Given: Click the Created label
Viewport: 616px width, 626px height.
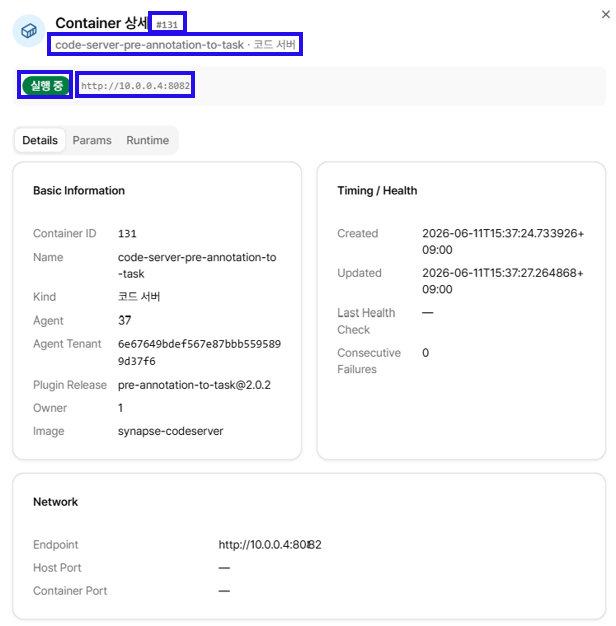Looking at the screenshot, I should 357,233.
